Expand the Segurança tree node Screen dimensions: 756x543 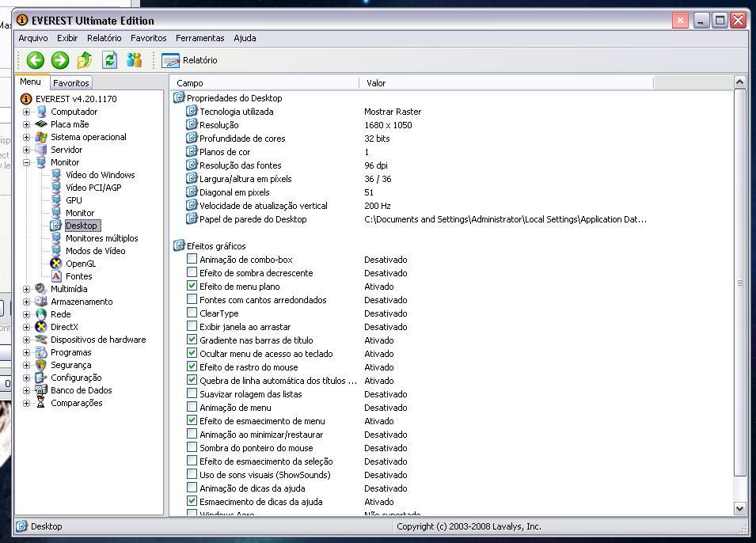(x=26, y=365)
